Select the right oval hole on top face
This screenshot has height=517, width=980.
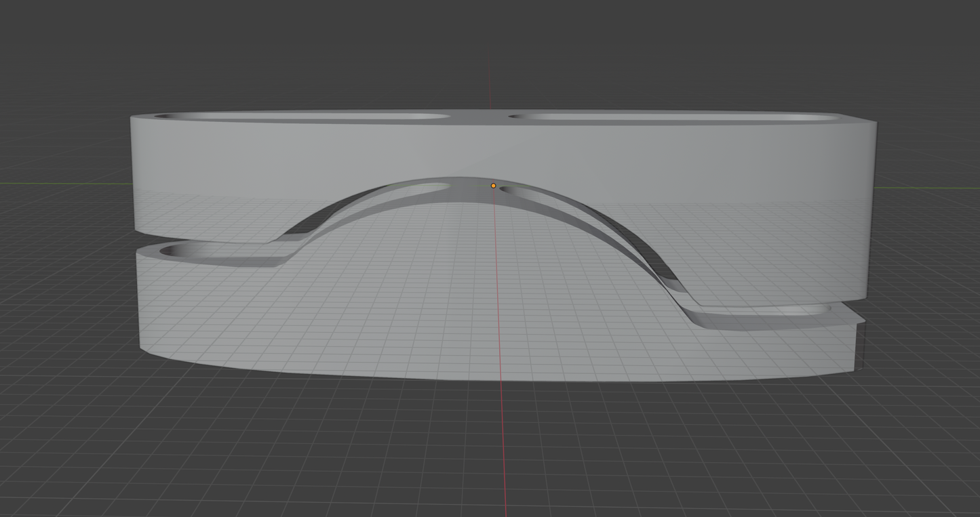[x=671, y=117]
